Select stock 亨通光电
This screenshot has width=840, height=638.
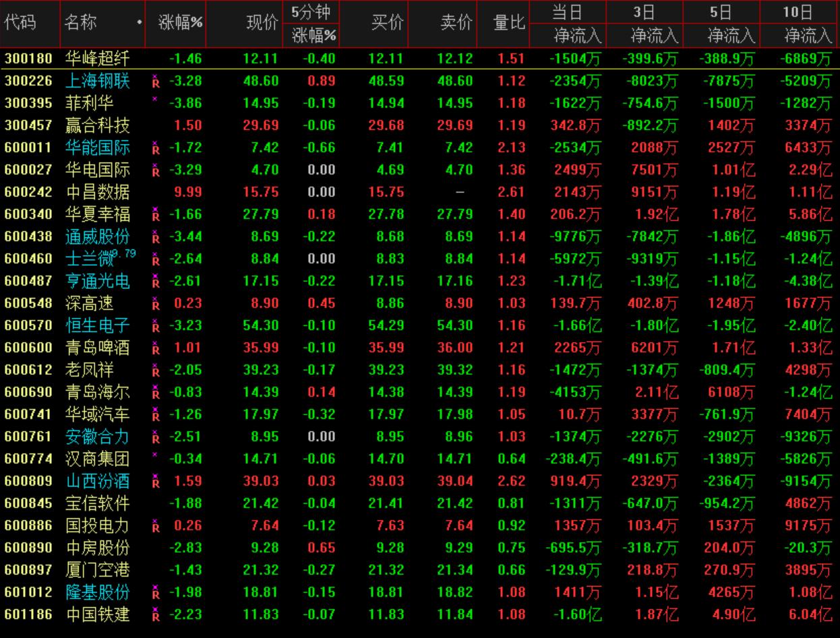[x=97, y=282]
